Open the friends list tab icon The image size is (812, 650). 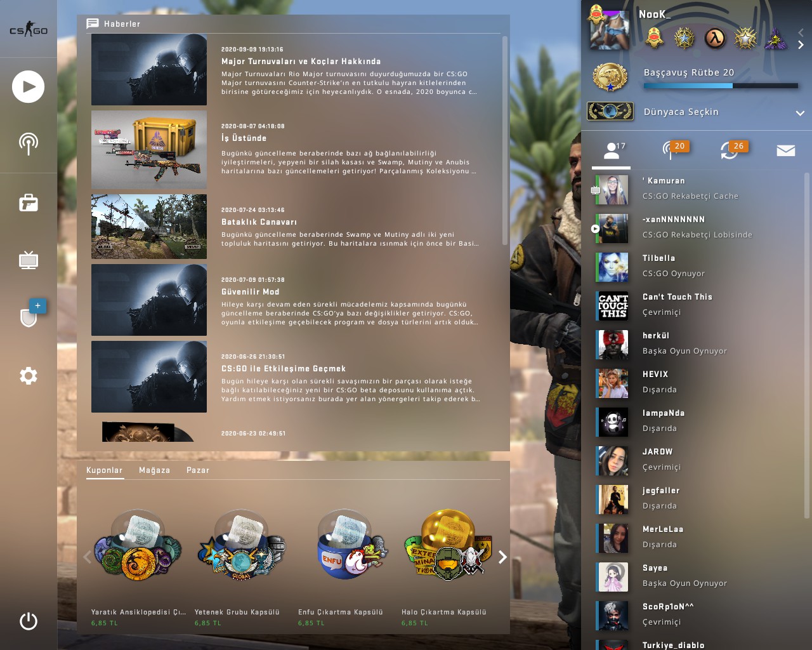click(x=612, y=150)
